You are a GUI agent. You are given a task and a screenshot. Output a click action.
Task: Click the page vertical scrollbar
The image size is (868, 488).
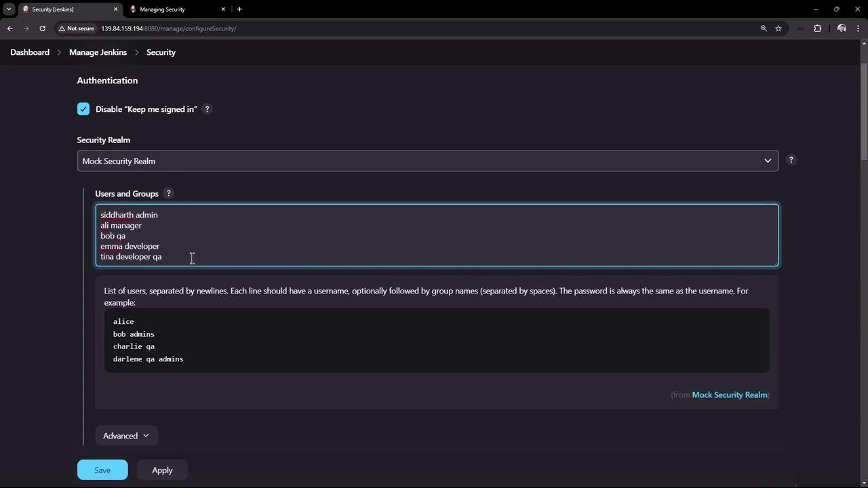tap(863, 112)
